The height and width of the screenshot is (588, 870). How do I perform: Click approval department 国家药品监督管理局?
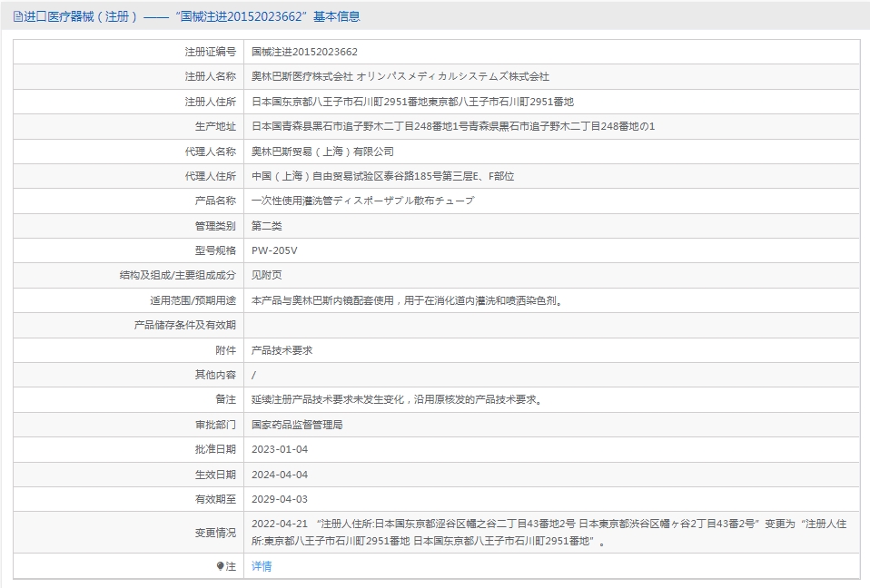pos(297,425)
